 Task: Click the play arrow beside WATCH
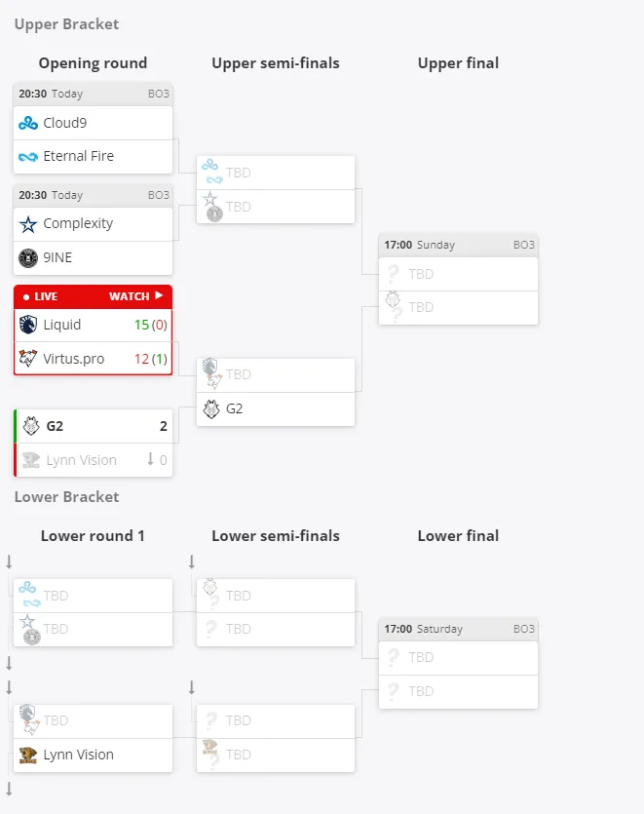[x=159, y=295]
